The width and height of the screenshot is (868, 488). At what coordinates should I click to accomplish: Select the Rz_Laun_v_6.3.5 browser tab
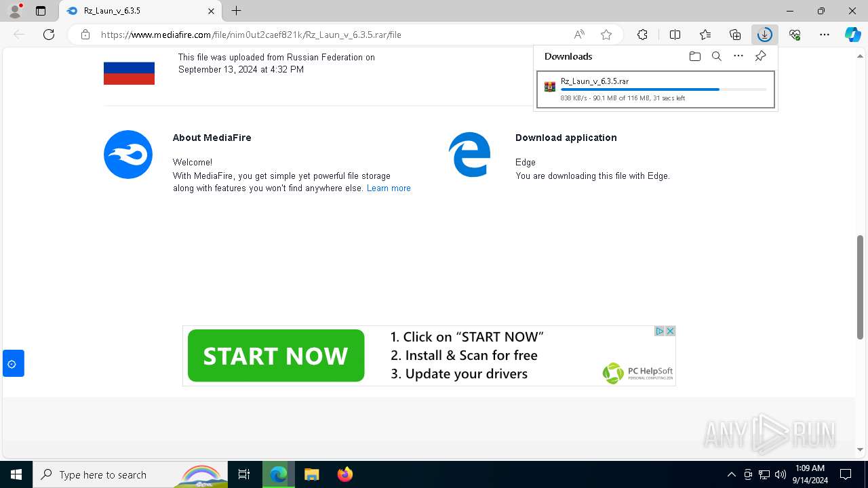[x=140, y=11]
